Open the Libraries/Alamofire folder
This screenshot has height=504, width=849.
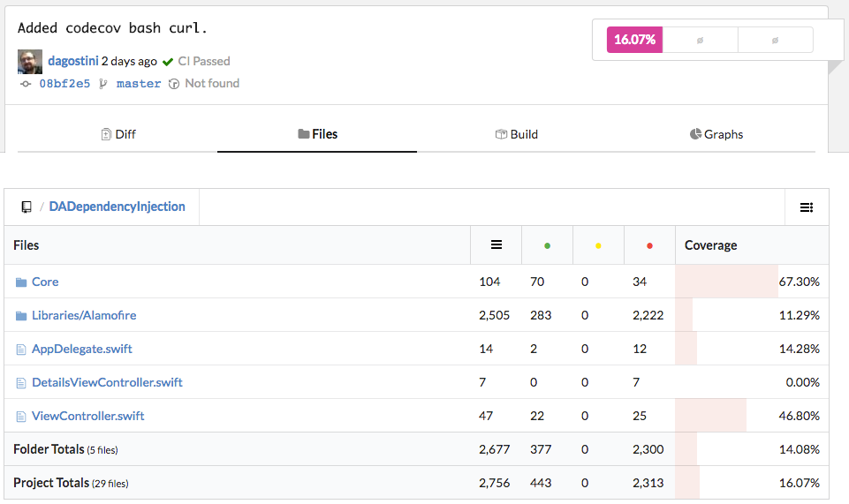[x=84, y=316]
